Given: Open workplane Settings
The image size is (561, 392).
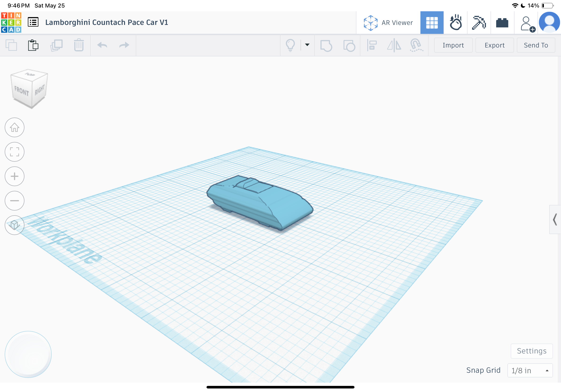Looking at the screenshot, I should 531,351.
